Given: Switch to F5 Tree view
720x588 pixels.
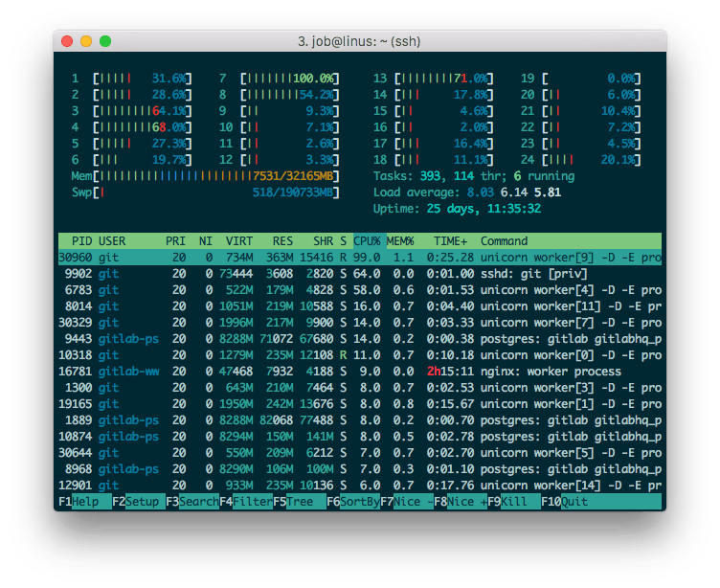Looking at the screenshot, I should tap(300, 502).
